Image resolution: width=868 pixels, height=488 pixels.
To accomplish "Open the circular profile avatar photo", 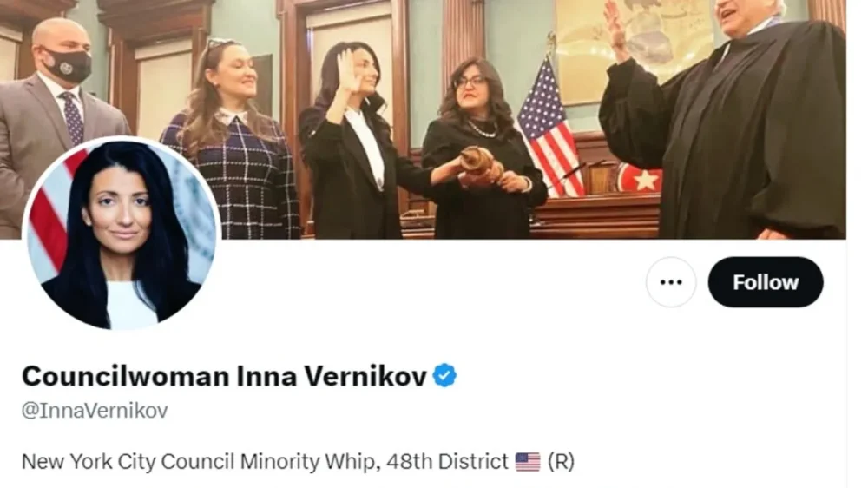I will (x=122, y=233).
